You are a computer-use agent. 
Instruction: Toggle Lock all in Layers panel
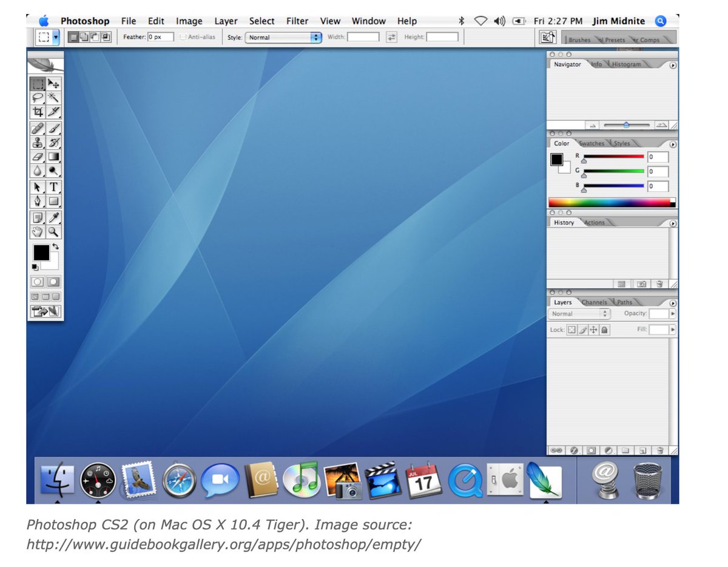click(604, 330)
